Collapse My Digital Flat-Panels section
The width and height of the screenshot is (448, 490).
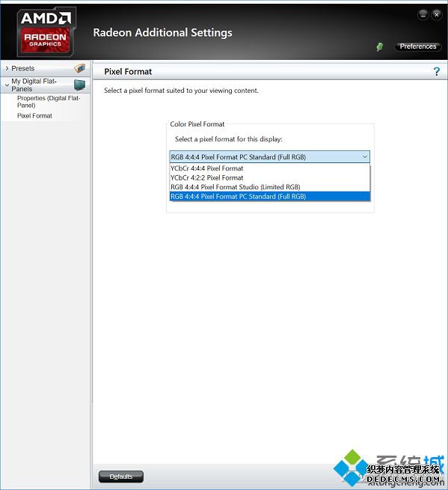[x=7, y=85]
